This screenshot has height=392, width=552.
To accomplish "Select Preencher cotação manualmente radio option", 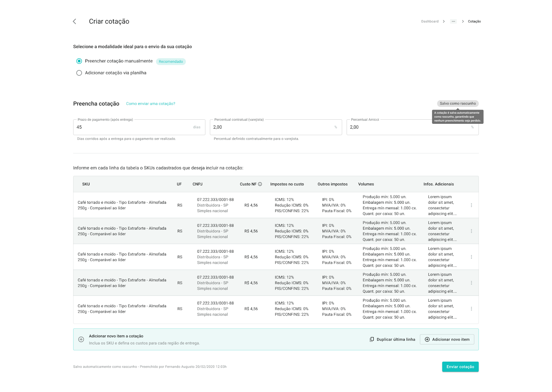I will tap(79, 61).
